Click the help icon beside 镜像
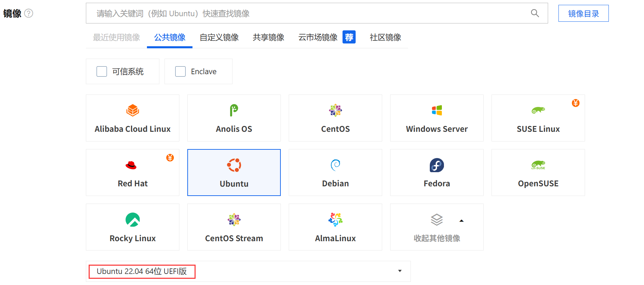 29,13
